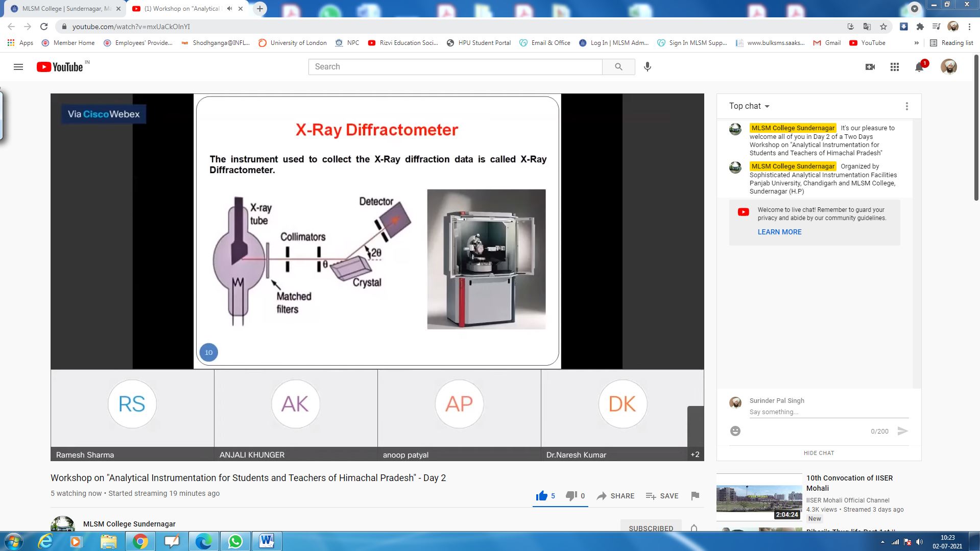Image resolution: width=980 pixels, height=551 pixels.
Task: Open Chrome extensions puzzle icon
Action: pos(920,27)
